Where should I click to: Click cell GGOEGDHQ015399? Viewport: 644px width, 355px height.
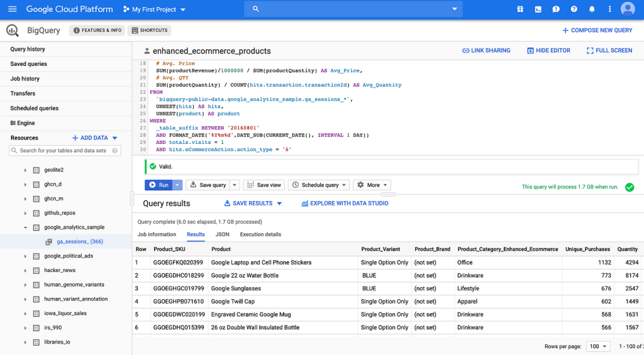[178, 327]
